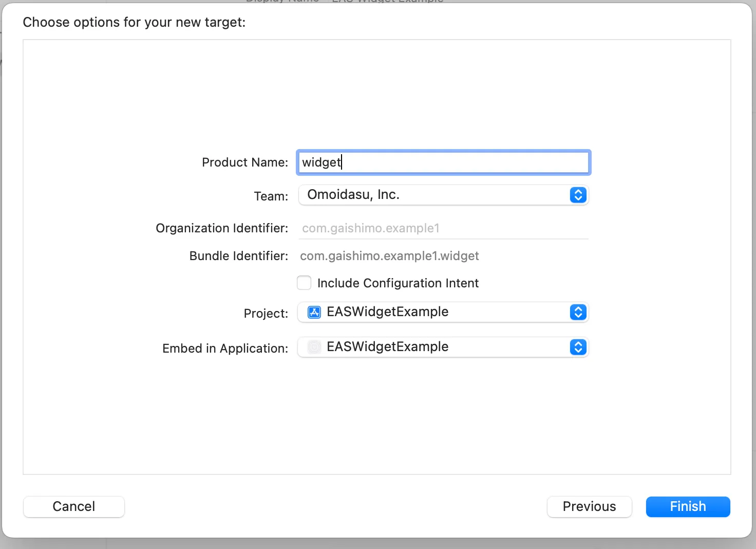Click the Include Configuration Intent label
Image resolution: width=756 pixels, height=549 pixels.
398,283
